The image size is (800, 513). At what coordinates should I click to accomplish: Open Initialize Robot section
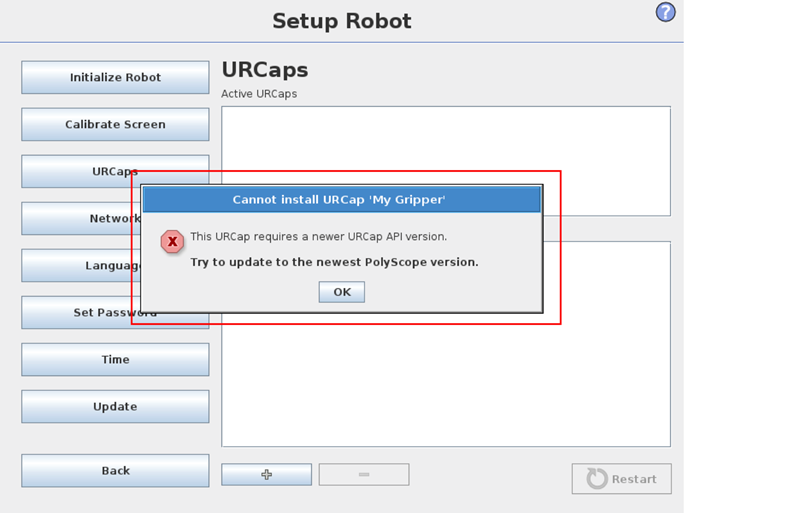point(115,78)
